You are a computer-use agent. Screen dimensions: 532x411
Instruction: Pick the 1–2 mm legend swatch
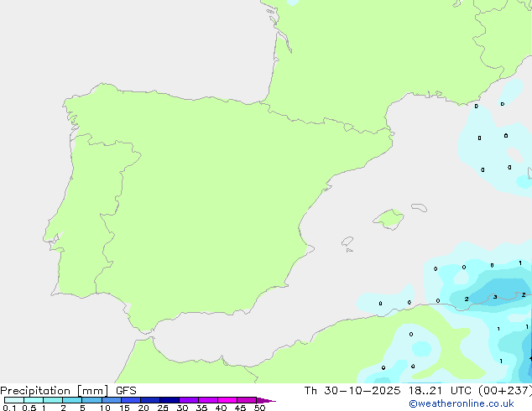click(53, 400)
